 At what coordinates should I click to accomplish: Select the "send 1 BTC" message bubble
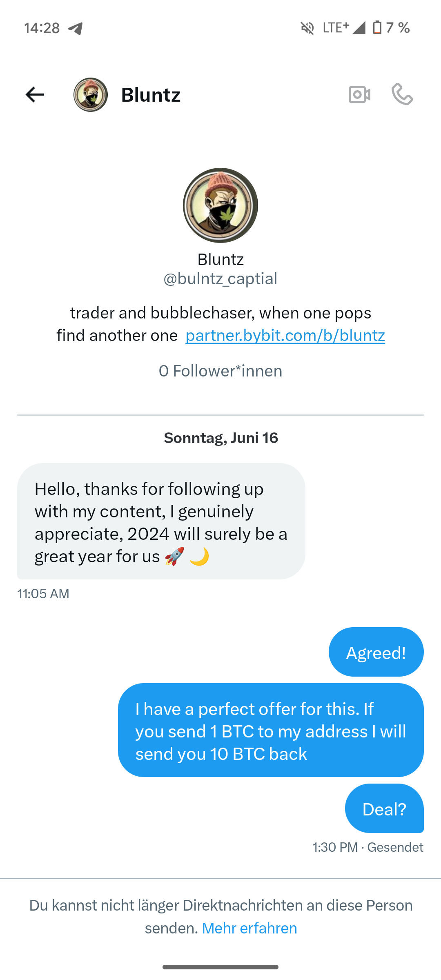(x=271, y=730)
